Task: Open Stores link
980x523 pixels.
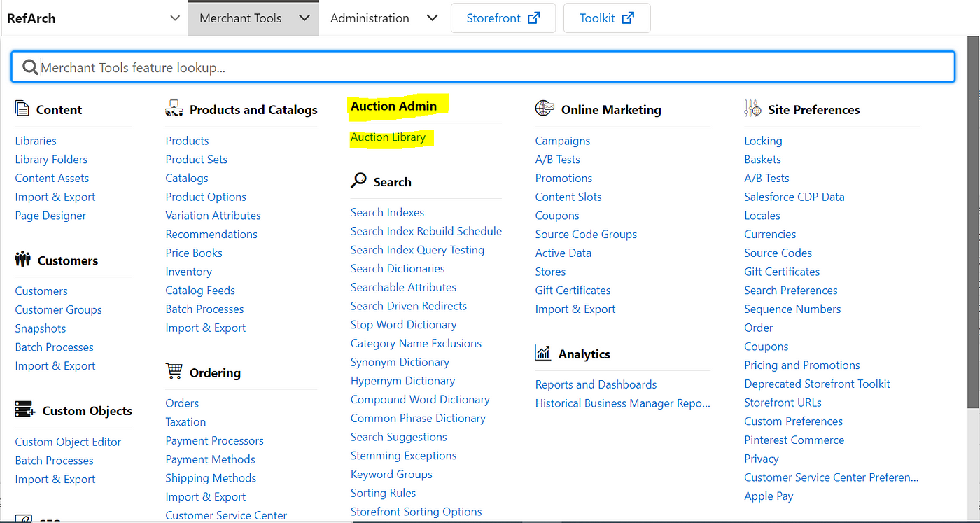Action: point(550,272)
